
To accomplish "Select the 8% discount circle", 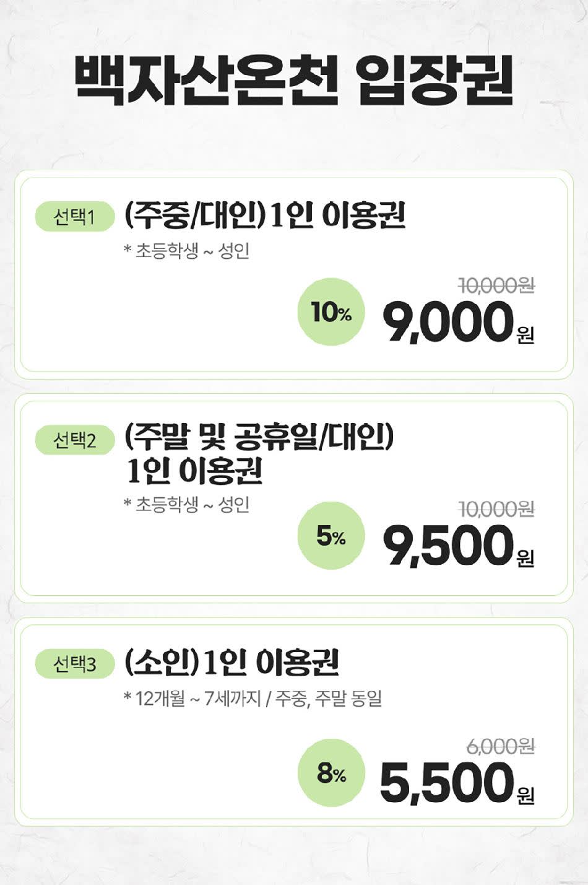I will tap(331, 773).
